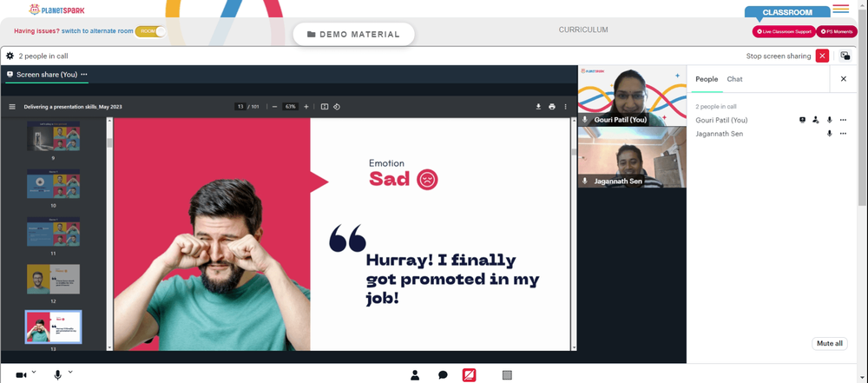Click the fit to page icon
This screenshot has width=868, height=383.
[325, 107]
